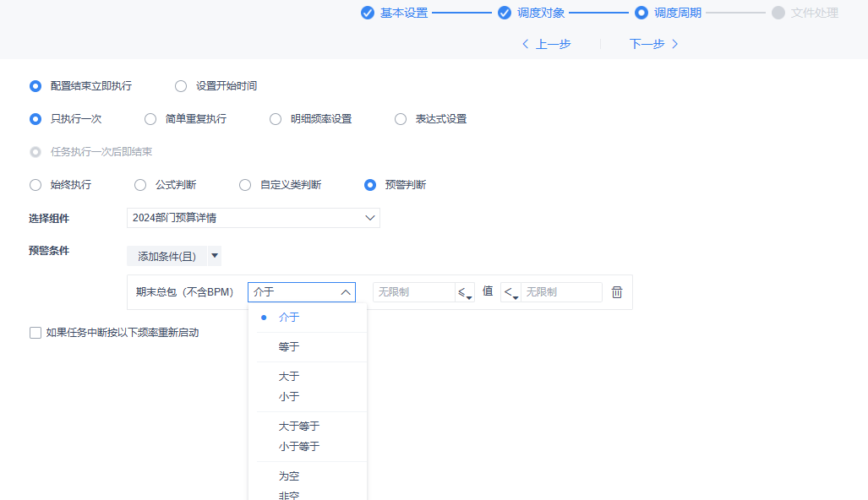Open the ≤ lower bound operator dropdown

pyautogui.click(x=464, y=292)
